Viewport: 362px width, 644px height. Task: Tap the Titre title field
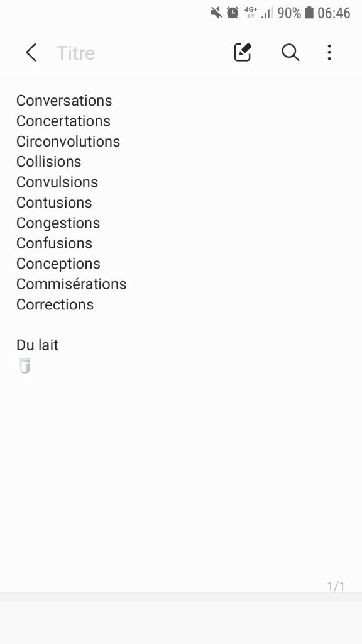coord(75,53)
